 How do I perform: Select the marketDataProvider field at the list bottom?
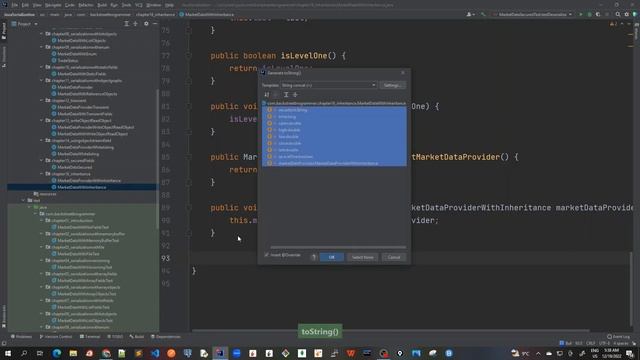334,163
